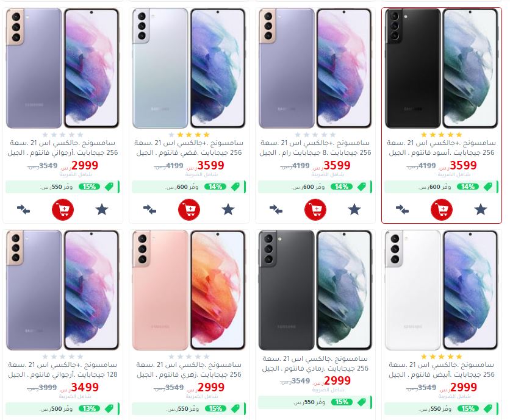Add first-row violet Galaxy S21 2999 to cart
This screenshot has height=420, width=510.
63,209
